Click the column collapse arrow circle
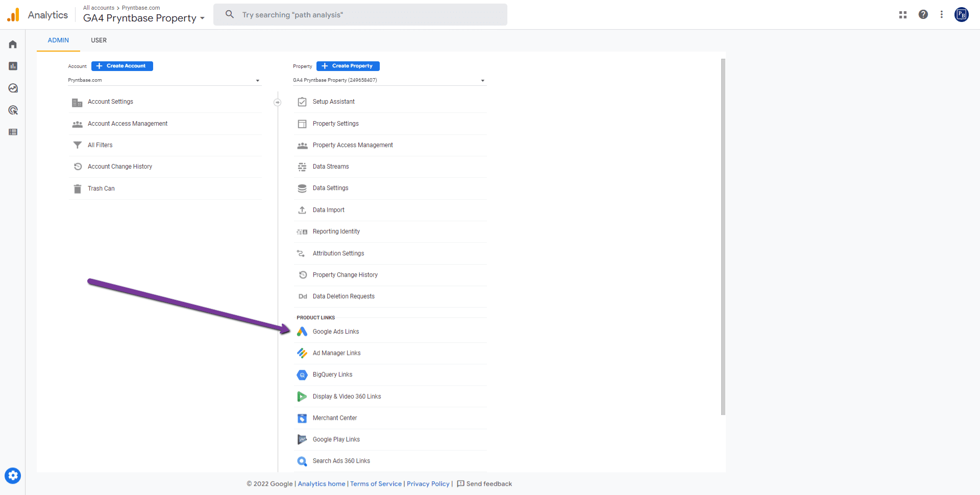This screenshot has width=980, height=495. [277, 102]
